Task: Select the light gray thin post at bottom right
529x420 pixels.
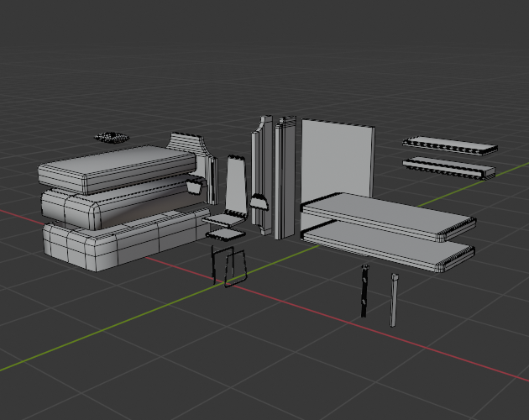Action: [394, 300]
